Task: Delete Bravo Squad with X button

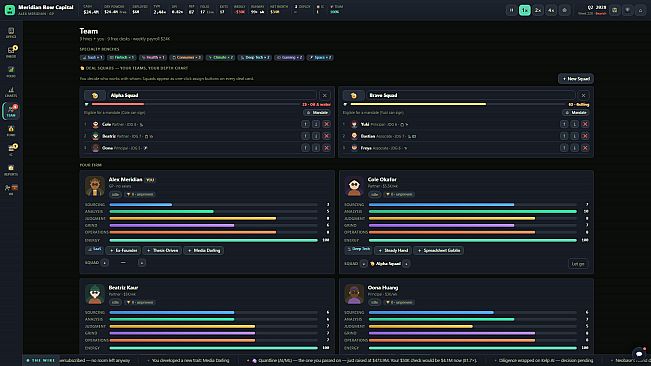Action: (583, 95)
